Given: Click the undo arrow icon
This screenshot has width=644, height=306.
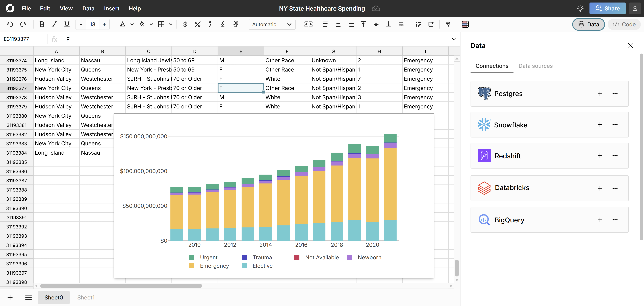Looking at the screenshot, I should [x=10, y=24].
